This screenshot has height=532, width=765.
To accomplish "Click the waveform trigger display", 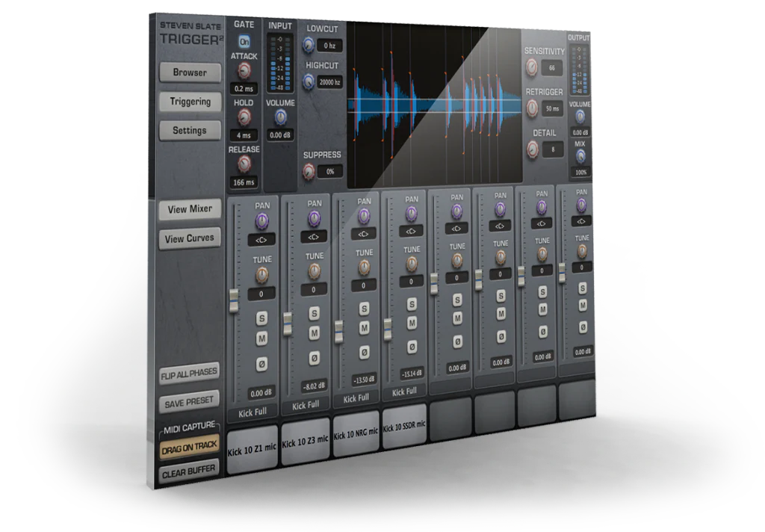I will click(434, 105).
